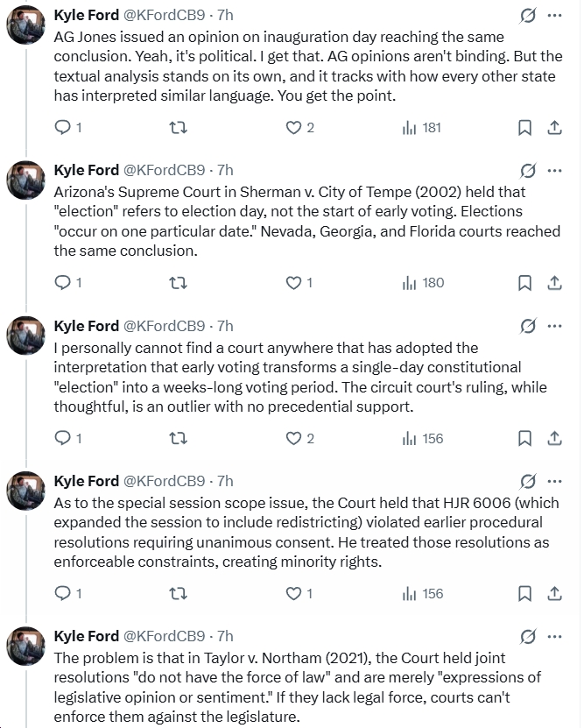Open Grok icon on Sherman v. Tempe tweet

[528, 170]
